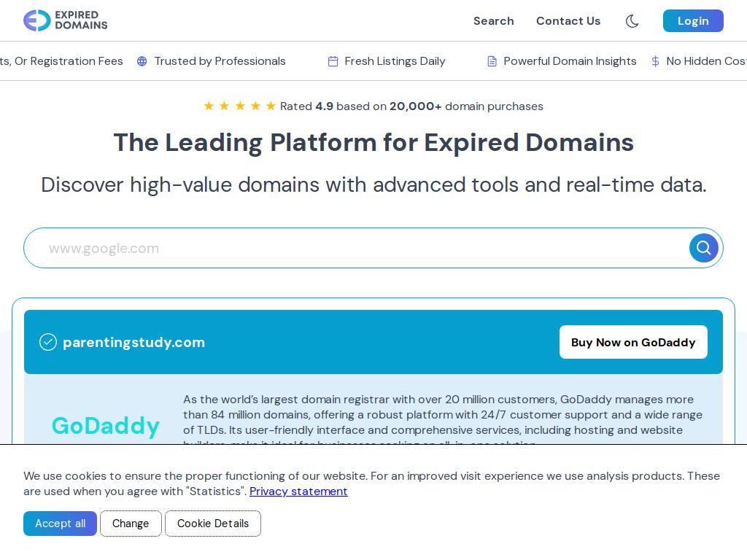
Task: Click the Login button
Action: point(693,21)
